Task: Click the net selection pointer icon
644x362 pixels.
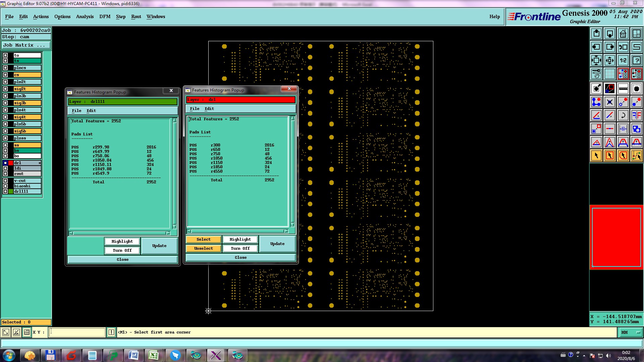Action: coord(636,156)
